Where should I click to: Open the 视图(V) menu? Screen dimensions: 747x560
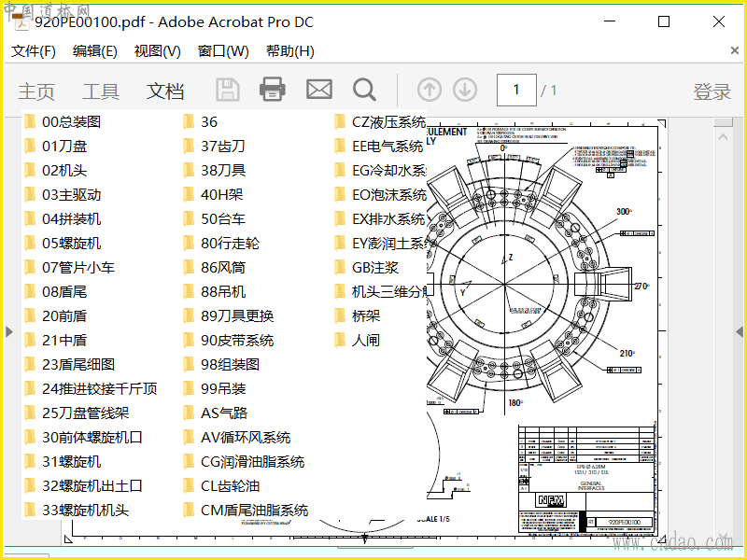click(157, 51)
